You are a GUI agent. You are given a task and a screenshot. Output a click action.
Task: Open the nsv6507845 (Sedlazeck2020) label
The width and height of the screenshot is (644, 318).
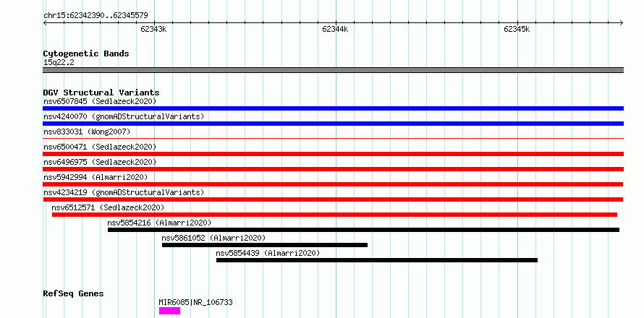[100, 101]
